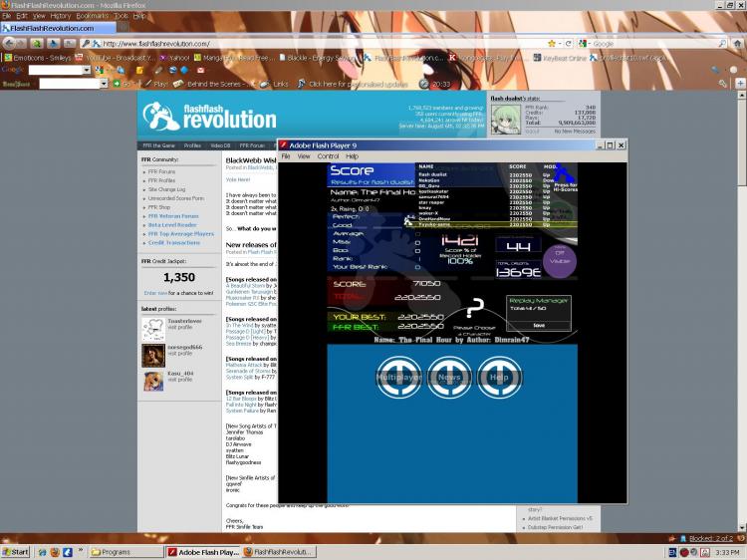This screenshot has width=747, height=560.
Task: Click the green Go button on toolbar
Action: 122,84
